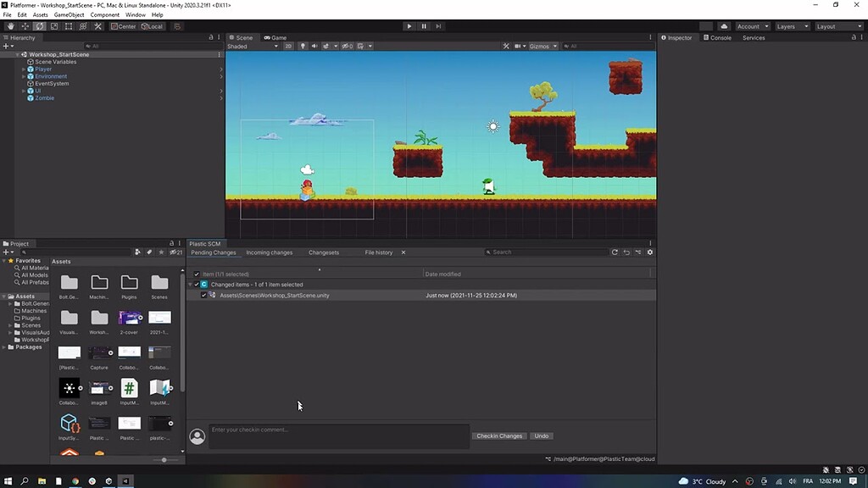Uncheck the Workshop_StartScene.unity checkbox

tap(203, 295)
